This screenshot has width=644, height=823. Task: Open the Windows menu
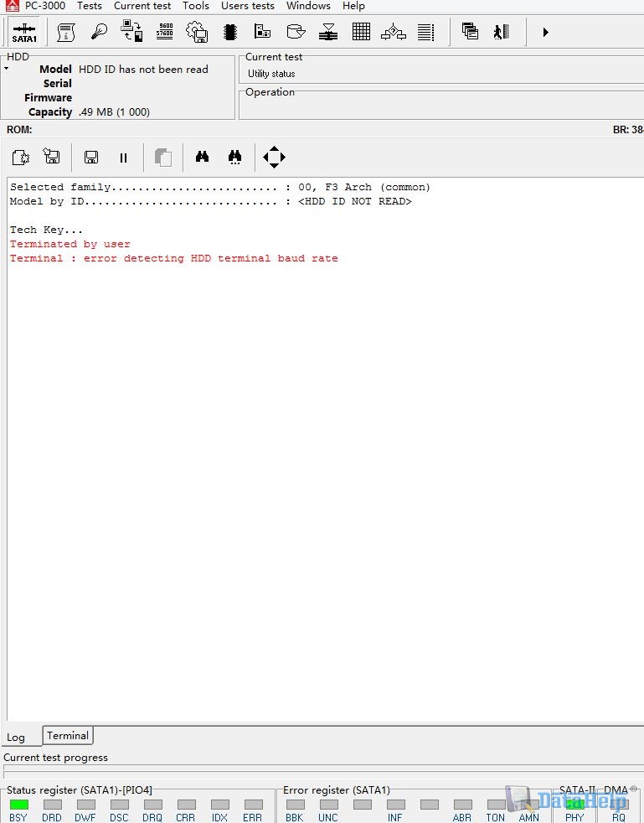click(308, 6)
